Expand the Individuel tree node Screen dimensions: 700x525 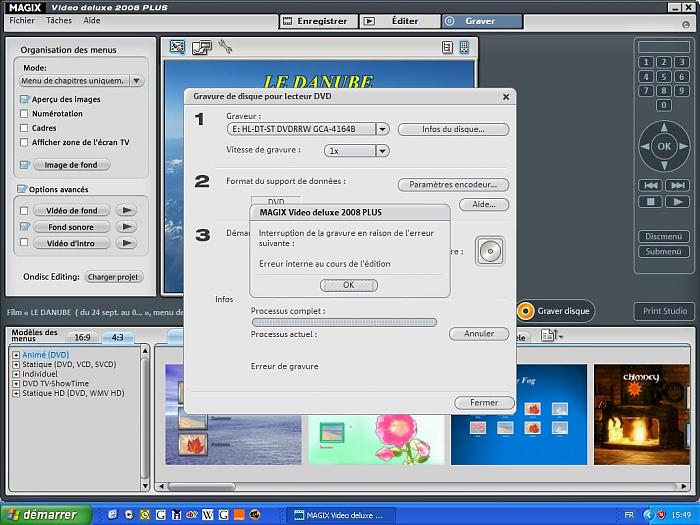pos(16,374)
